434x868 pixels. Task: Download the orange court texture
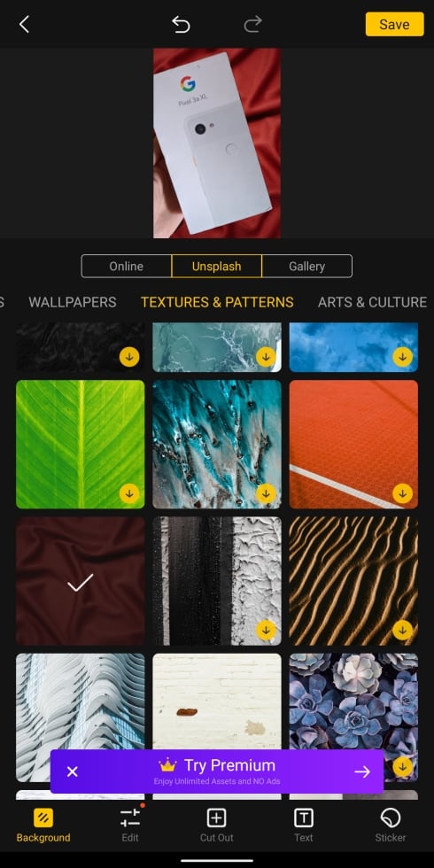402,492
